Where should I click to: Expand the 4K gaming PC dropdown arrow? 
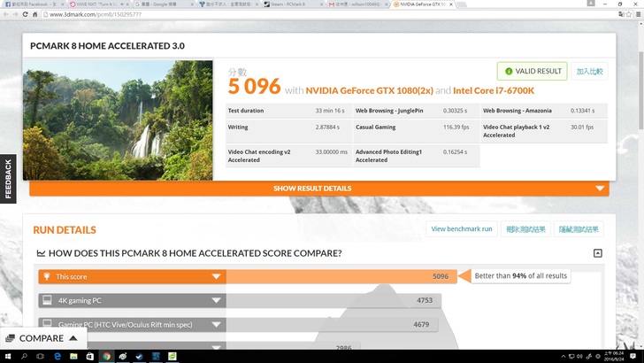(x=216, y=300)
